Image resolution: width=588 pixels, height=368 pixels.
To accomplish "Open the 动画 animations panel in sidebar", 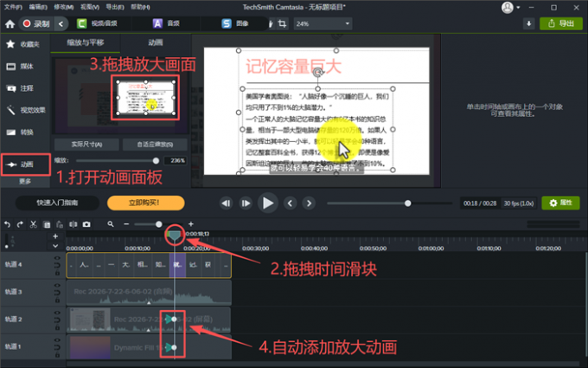I will [25, 165].
